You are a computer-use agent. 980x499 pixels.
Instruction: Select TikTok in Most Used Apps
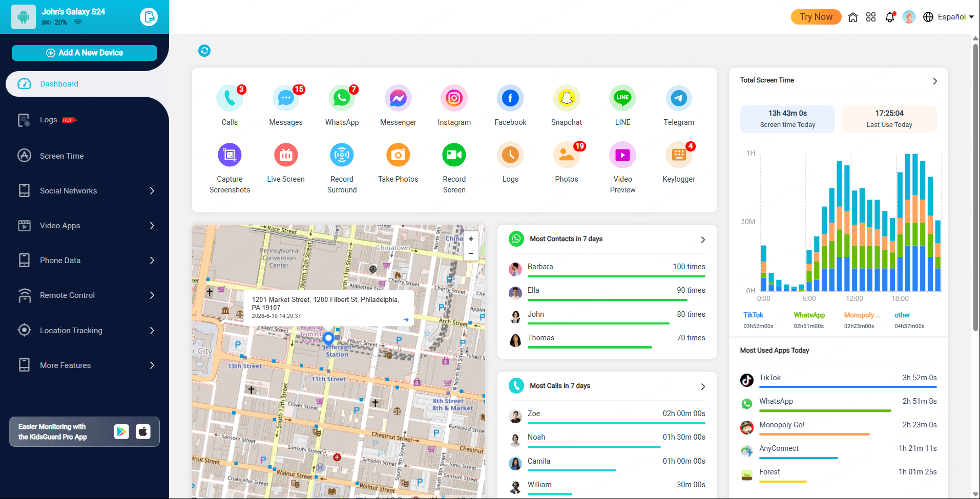point(839,380)
